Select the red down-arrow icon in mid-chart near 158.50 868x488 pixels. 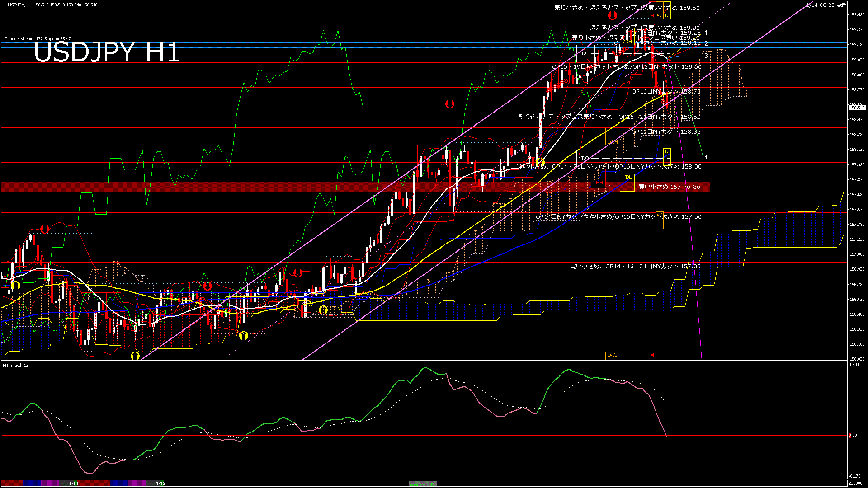point(449,103)
